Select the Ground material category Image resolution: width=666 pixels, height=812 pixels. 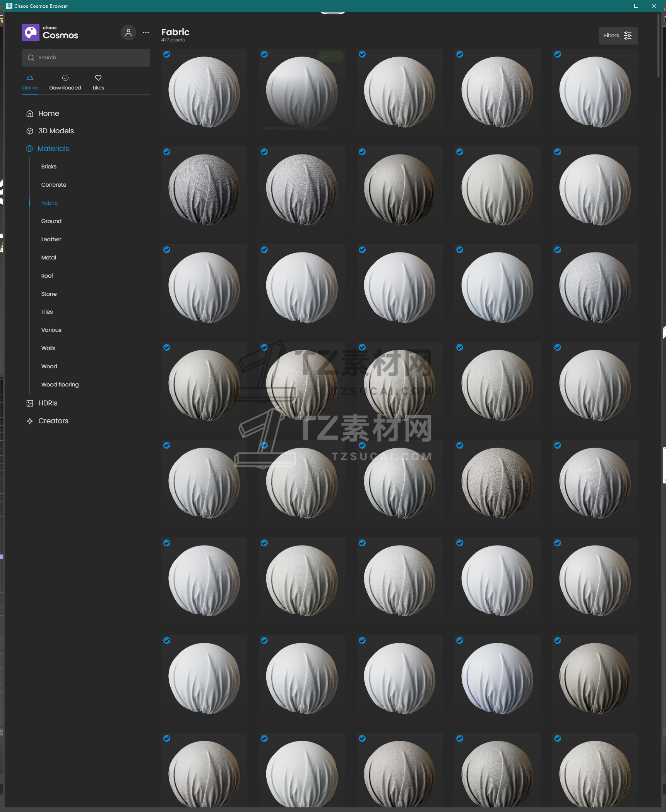(51, 221)
